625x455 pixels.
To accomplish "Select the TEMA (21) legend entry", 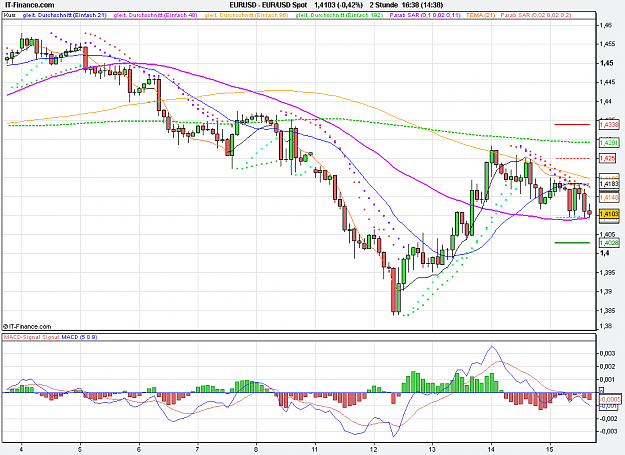I will click(x=480, y=15).
